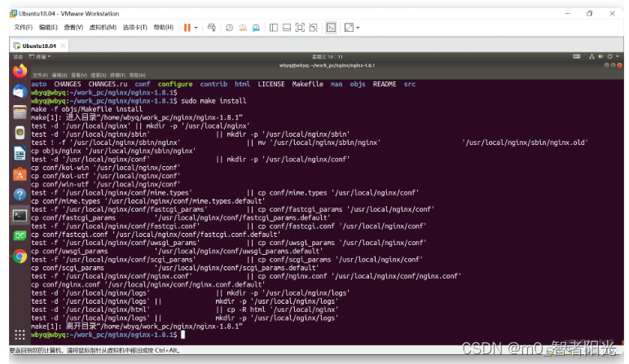Open Help from the dock
The width and height of the screenshot is (629, 364).
(20, 195)
